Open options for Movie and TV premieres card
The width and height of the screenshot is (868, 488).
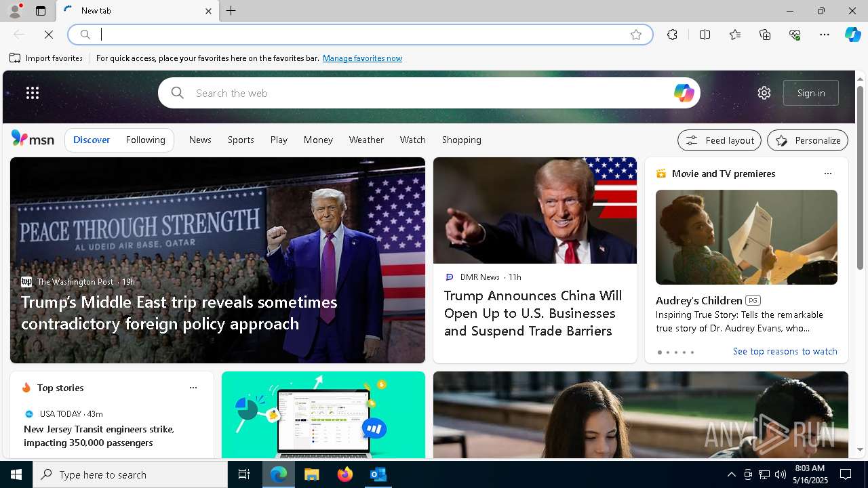coord(827,174)
